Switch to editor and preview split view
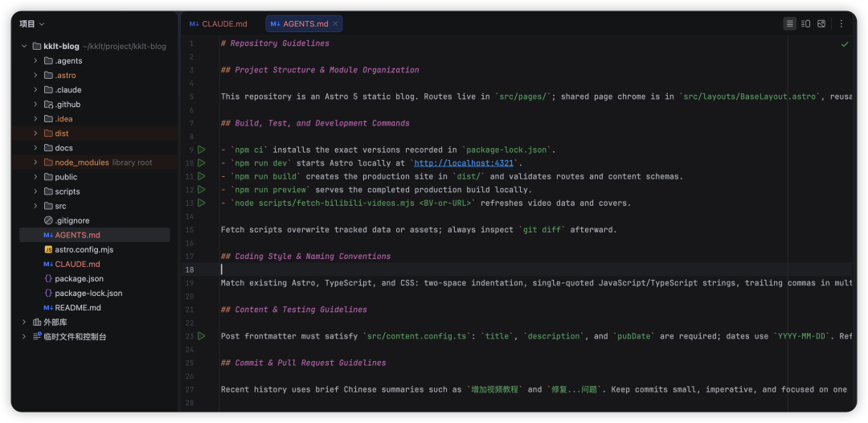The image size is (868, 423). [x=806, y=24]
